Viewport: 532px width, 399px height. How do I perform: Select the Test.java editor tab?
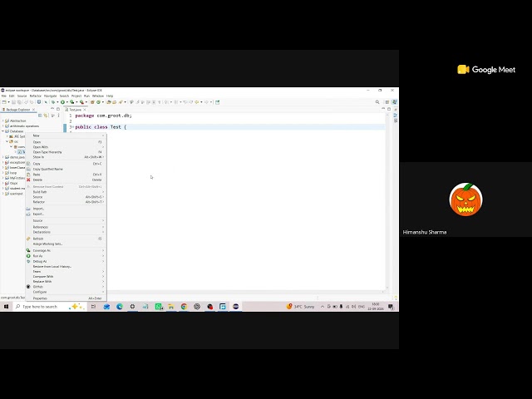point(76,110)
